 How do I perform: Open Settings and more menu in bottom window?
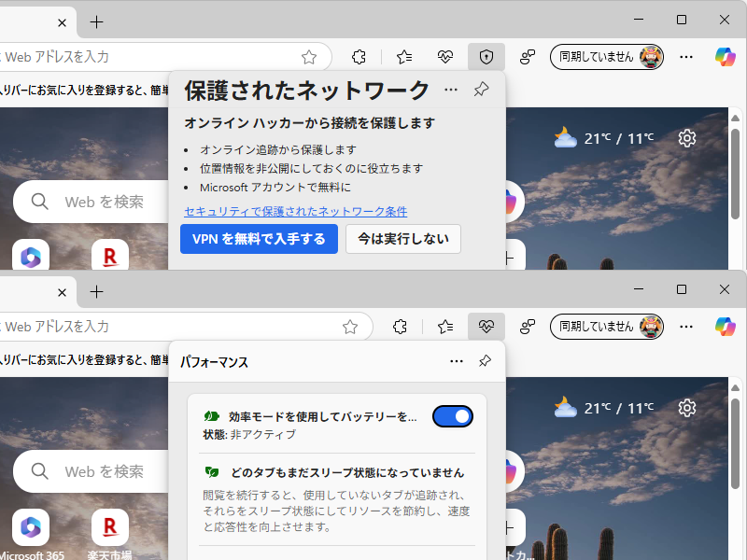point(686,327)
